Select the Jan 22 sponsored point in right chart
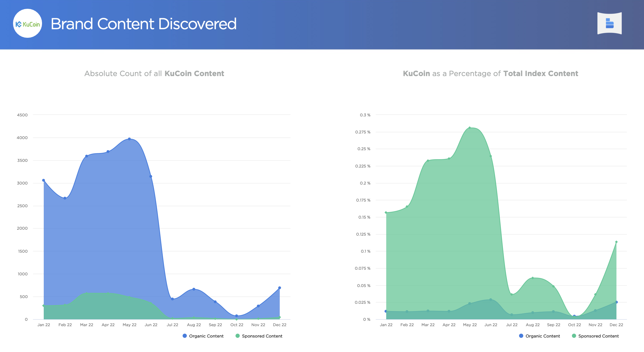The height and width of the screenshot is (352, 644). pyautogui.click(x=386, y=213)
